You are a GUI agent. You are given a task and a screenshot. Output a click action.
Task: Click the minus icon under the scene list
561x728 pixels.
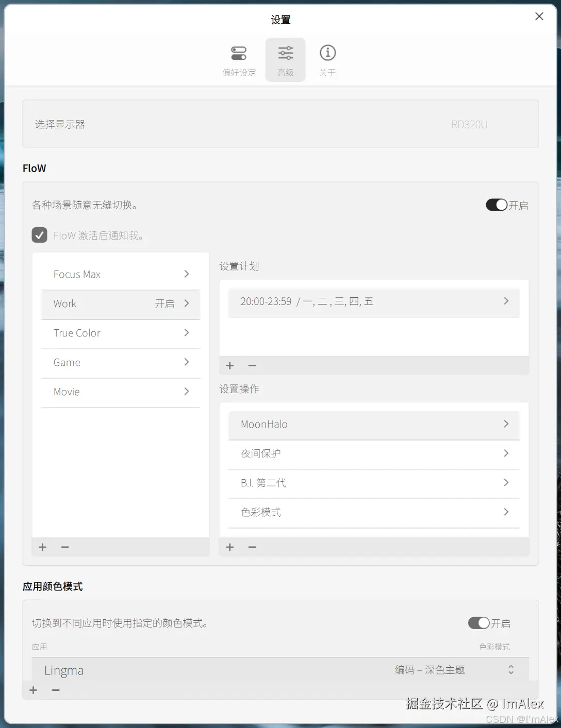65,547
